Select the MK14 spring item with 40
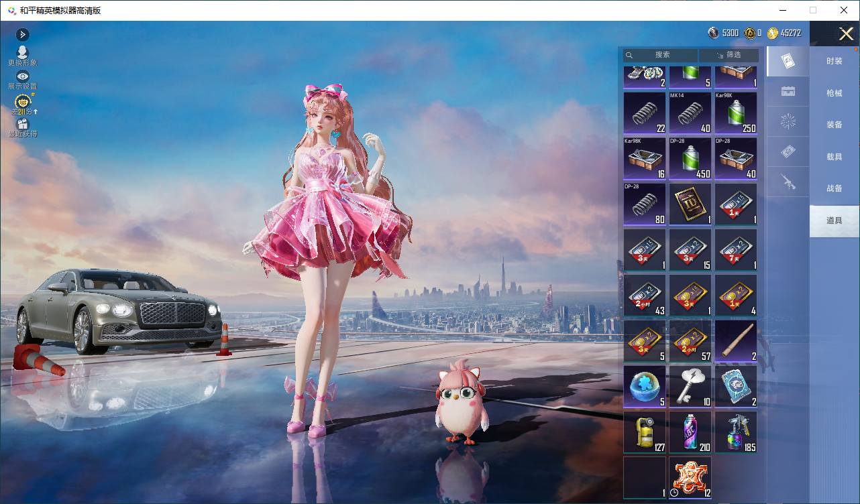 (690, 113)
